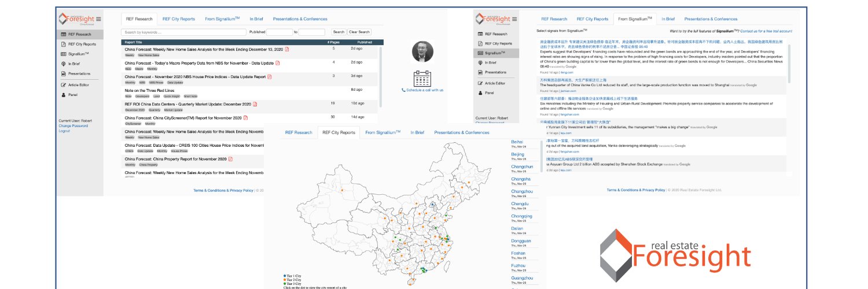The height and width of the screenshot is (289, 868).
Task: Open Changchun in the city list
Action: (522, 166)
